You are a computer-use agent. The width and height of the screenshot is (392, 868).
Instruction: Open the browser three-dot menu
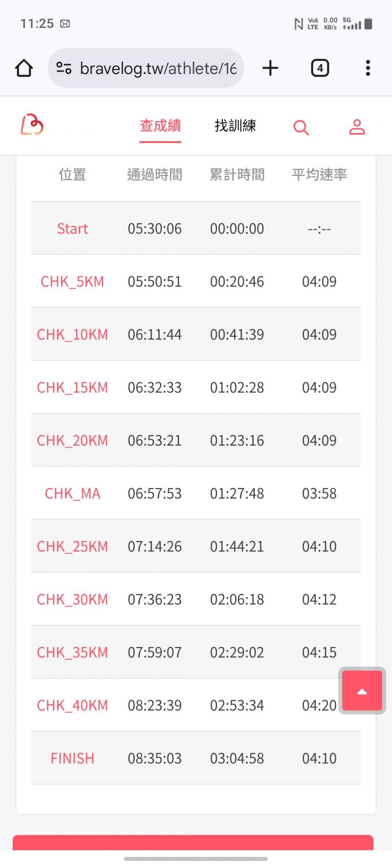point(367,68)
